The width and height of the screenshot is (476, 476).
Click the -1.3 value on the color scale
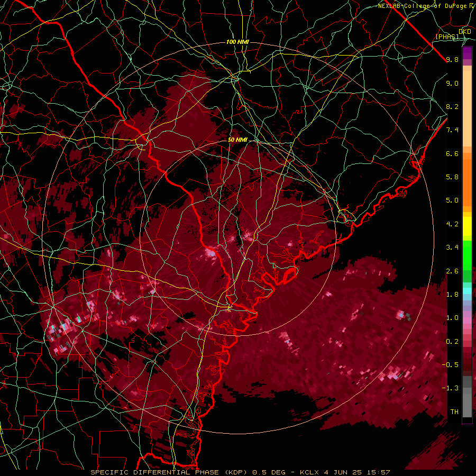[x=450, y=388]
